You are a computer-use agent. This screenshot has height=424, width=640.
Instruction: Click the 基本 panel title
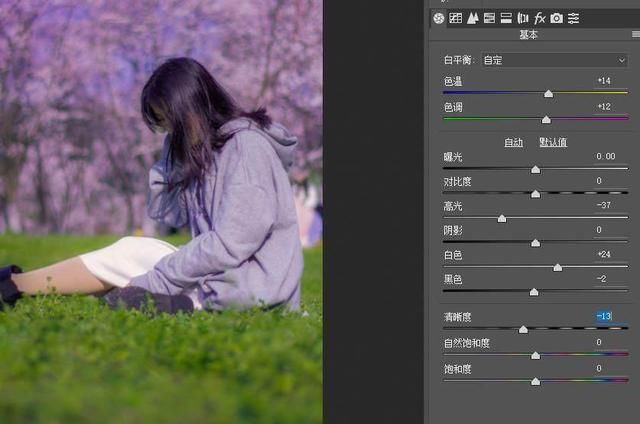(529, 35)
